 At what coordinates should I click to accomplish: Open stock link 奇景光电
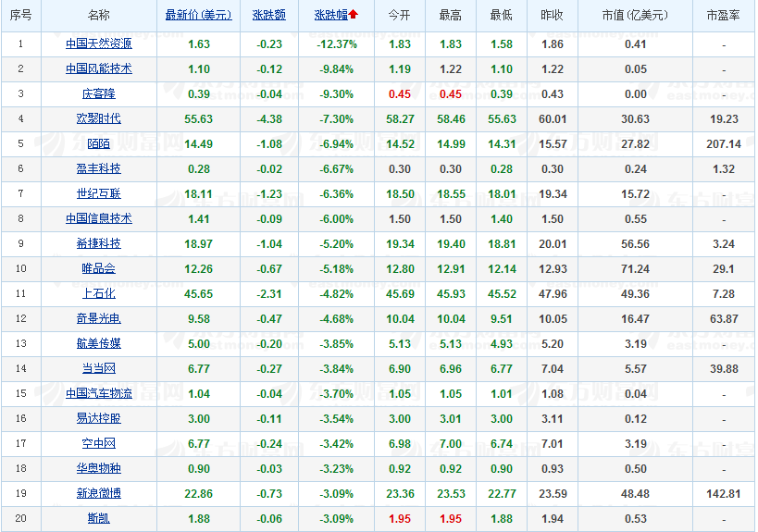click(x=99, y=318)
